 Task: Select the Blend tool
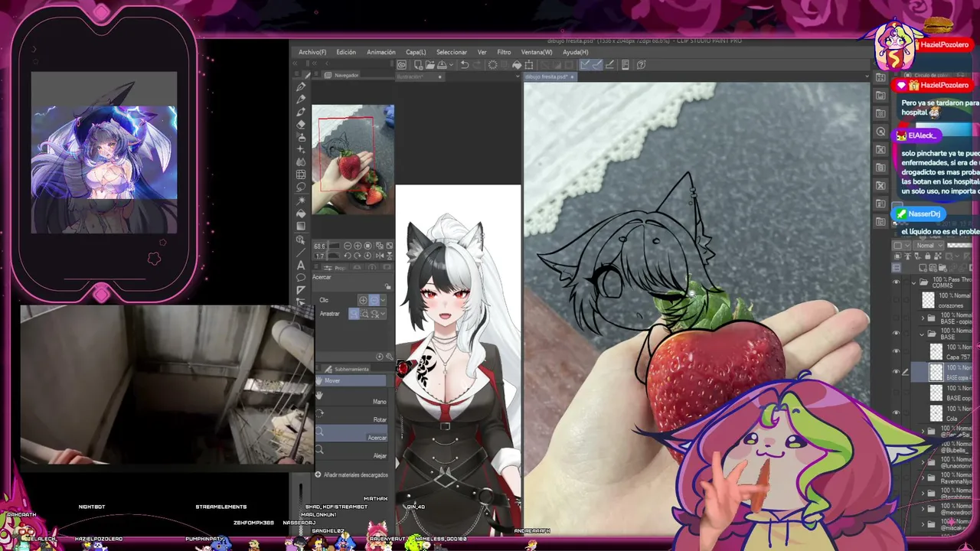click(301, 162)
